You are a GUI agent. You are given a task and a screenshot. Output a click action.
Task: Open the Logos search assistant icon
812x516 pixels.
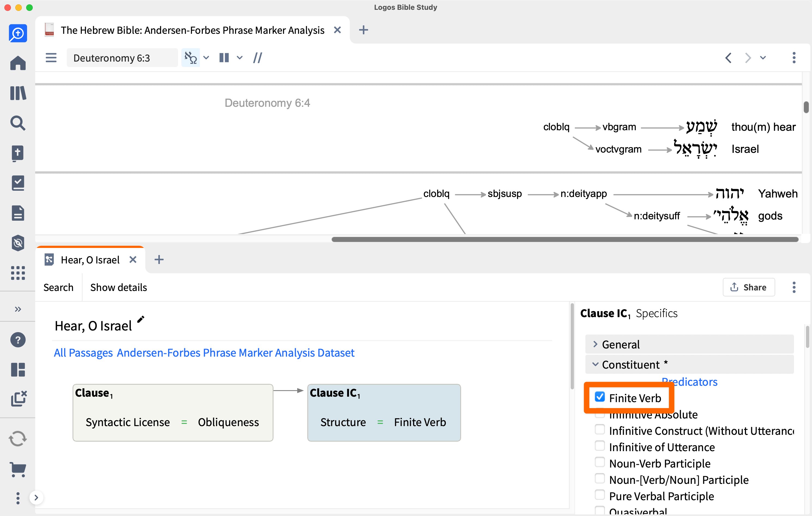click(18, 33)
